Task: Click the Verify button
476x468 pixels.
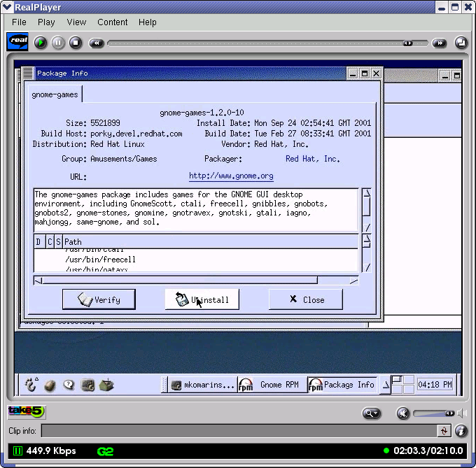Action: 99,299
